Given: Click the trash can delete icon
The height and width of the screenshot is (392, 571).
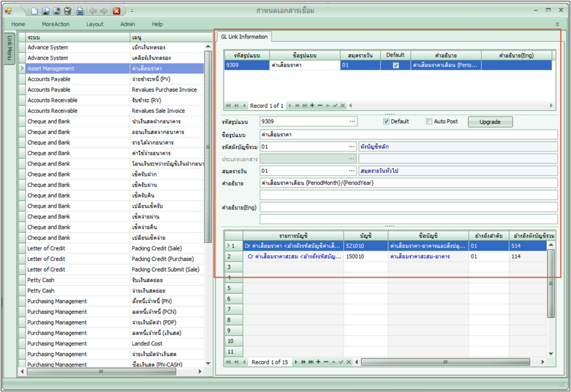Looking at the screenshot, I should [68, 11].
